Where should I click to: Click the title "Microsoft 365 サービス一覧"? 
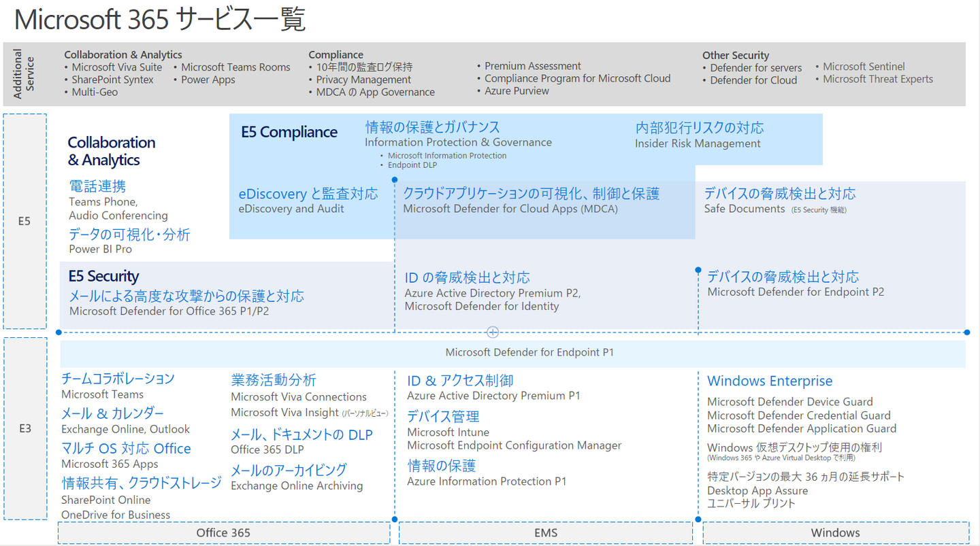pyautogui.click(x=160, y=20)
